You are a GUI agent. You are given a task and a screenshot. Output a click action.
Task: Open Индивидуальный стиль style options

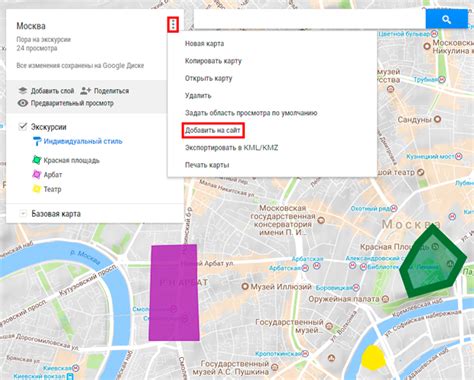(x=83, y=141)
